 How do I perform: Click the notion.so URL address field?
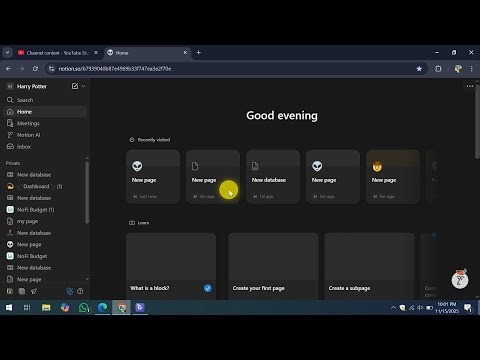click(x=233, y=69)
